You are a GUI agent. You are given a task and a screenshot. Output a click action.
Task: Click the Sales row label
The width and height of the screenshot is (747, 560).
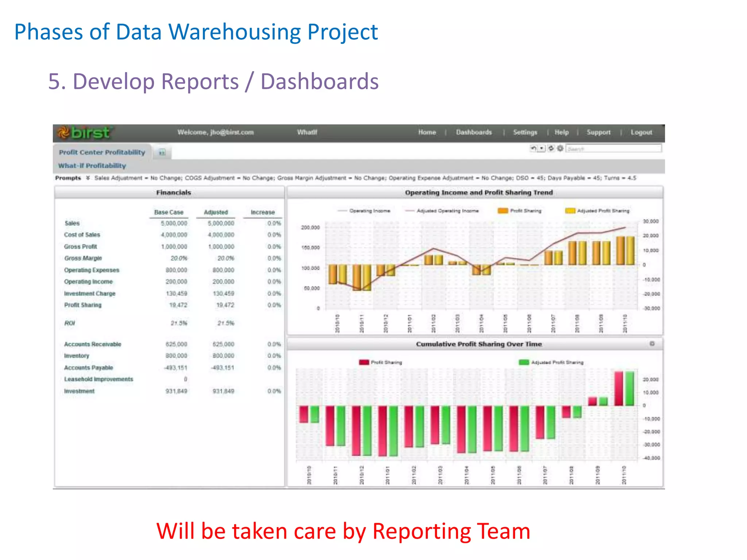click(72, 223)
